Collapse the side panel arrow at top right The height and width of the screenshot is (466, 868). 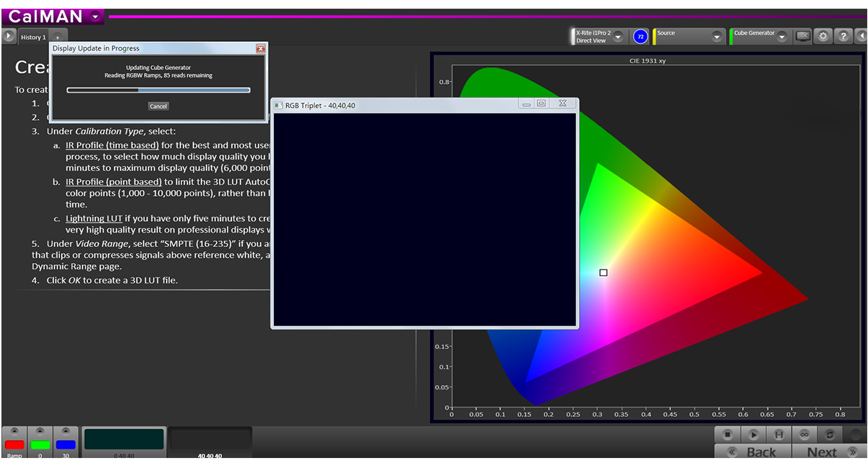(x=861, y=36)
